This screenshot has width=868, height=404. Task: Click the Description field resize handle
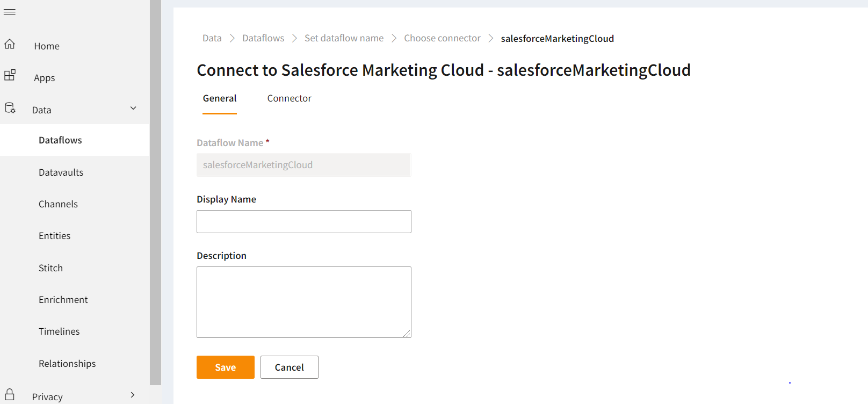[x=407, y=334]
